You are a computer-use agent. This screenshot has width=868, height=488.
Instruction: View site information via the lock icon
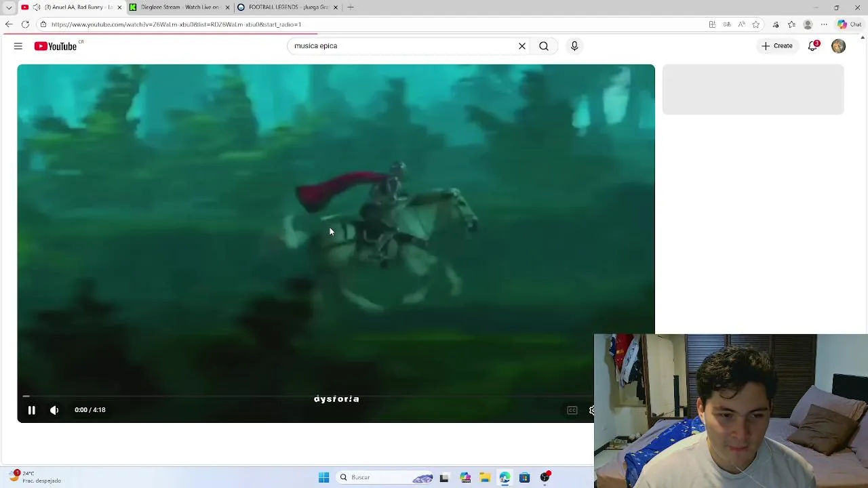coord(43,24)
